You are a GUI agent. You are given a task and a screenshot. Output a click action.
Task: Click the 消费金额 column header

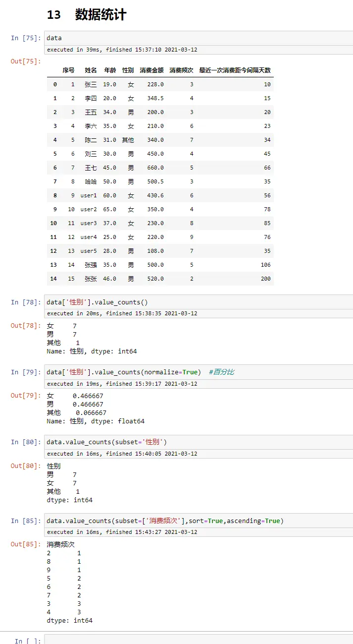[x=151, y=70]
